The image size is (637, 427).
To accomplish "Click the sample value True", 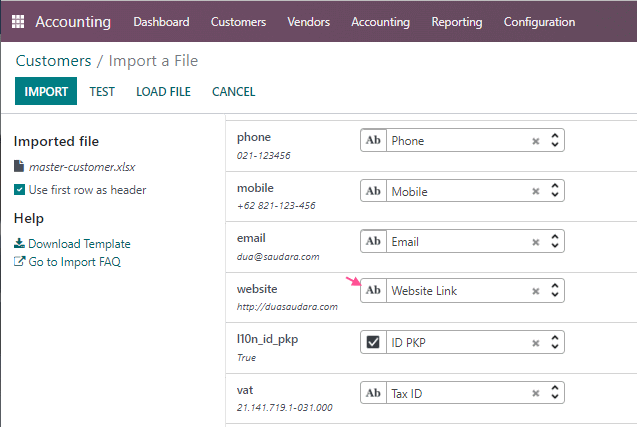I will point(247,358).
